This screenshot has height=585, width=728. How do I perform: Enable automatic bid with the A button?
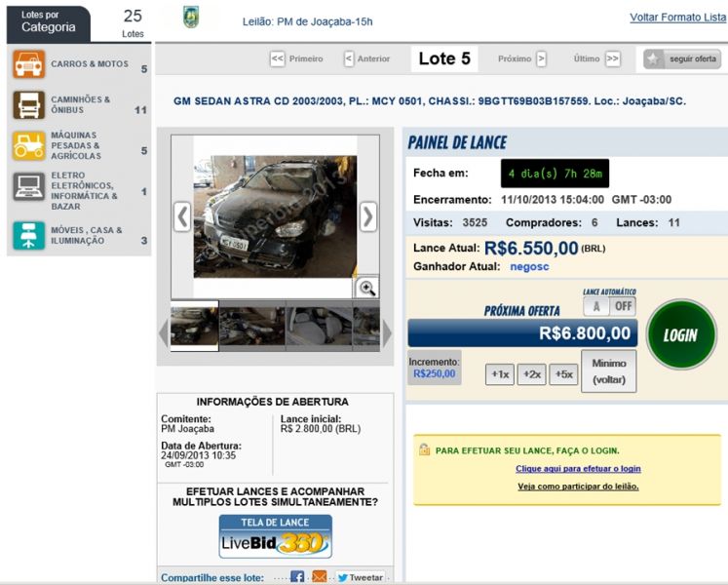pyautogui.click(x=596, y=306)
